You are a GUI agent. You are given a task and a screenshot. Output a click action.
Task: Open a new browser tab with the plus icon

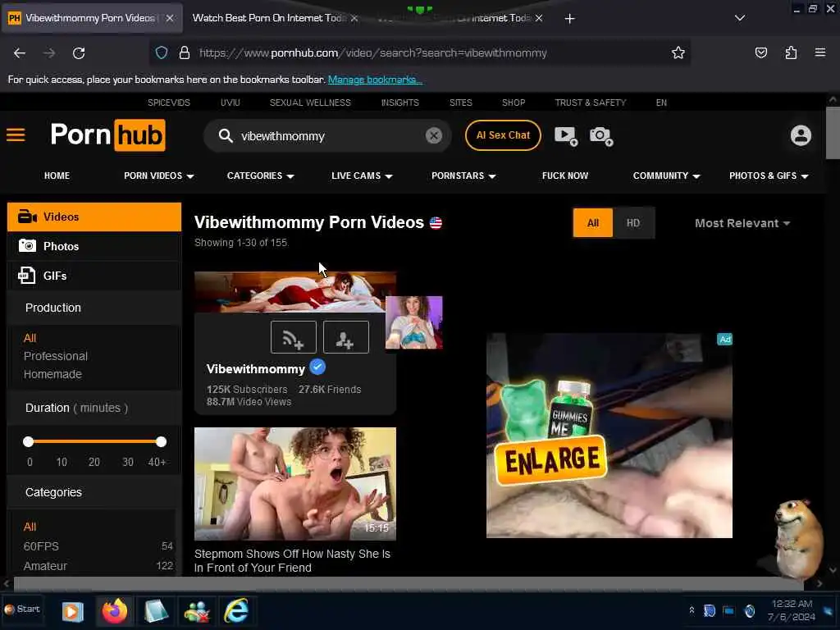[569, 19]
